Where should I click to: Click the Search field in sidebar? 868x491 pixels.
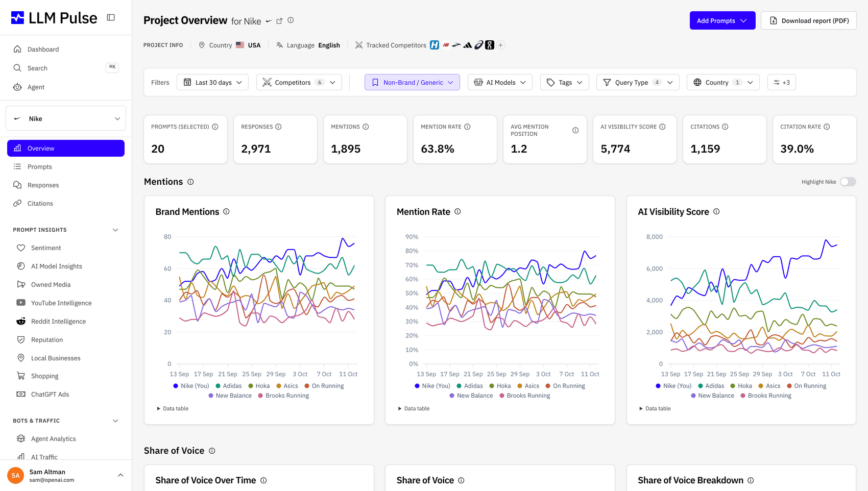pos(66,68)
